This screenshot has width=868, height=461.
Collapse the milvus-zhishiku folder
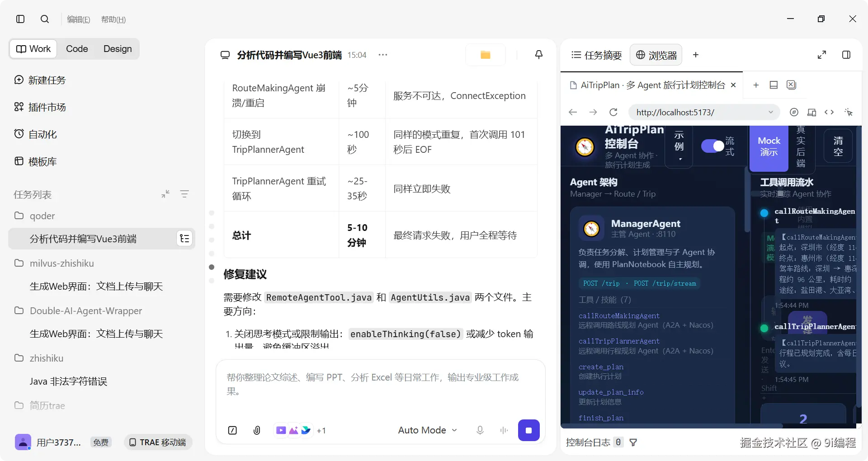[61, 263]
